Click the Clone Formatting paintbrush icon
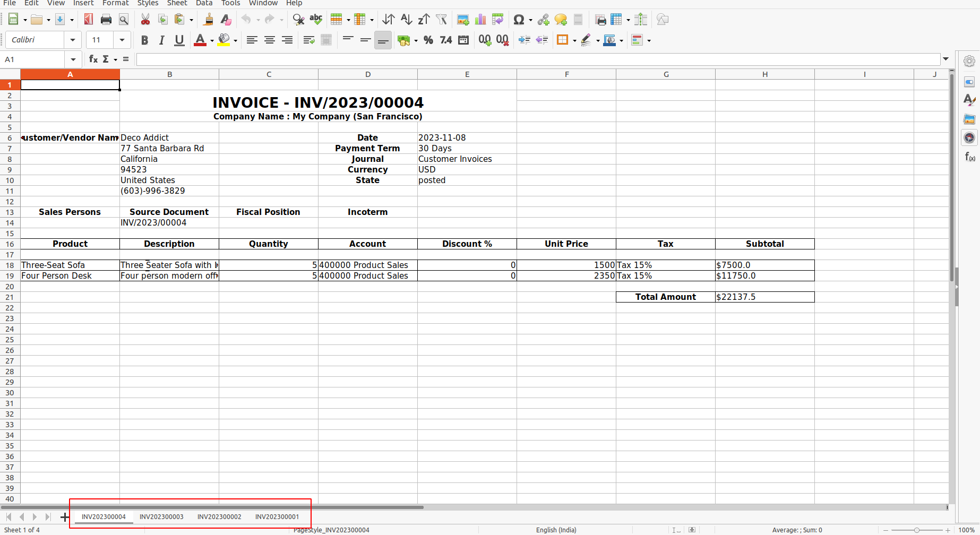980x535 pixels. [208, 20]
